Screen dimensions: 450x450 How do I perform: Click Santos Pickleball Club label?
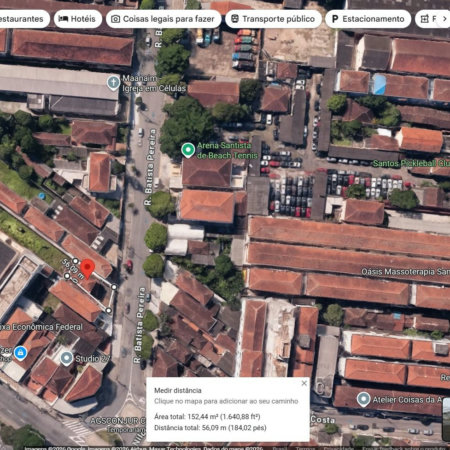tap(411, 163)
